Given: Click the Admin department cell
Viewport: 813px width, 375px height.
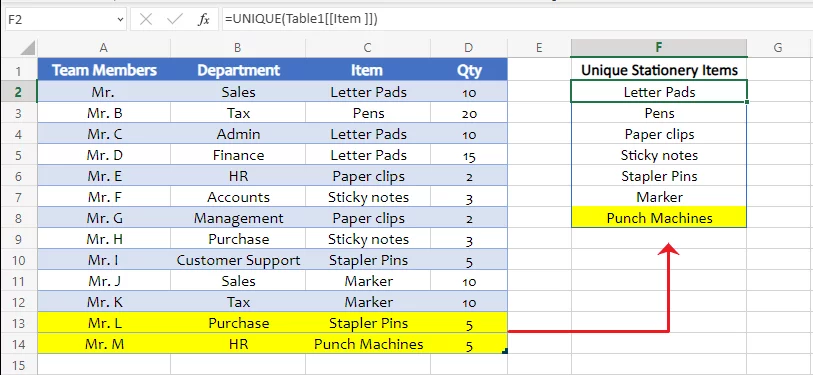Looking at the screenshot, I should (x=238, y=134).
